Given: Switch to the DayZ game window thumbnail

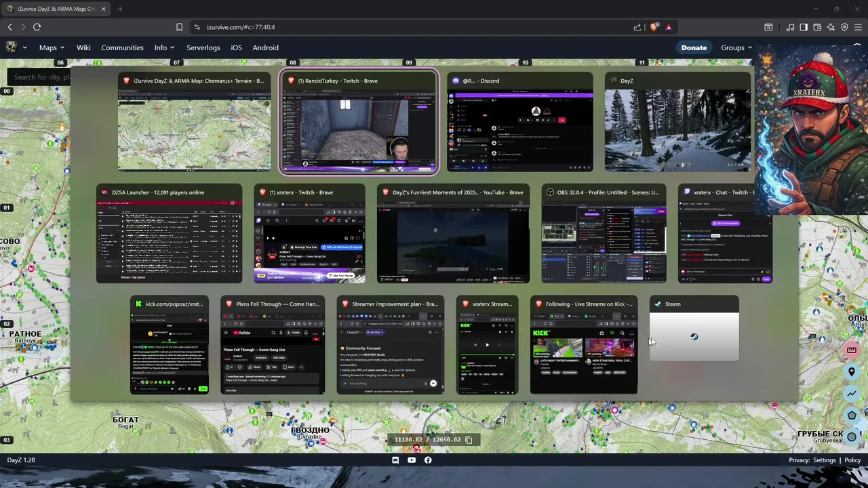Looking at the screenshot, I should [x=677, y=122].
